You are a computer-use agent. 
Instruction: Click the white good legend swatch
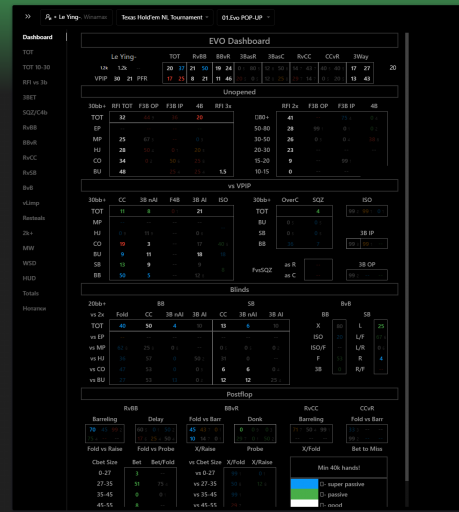[304, 503]
